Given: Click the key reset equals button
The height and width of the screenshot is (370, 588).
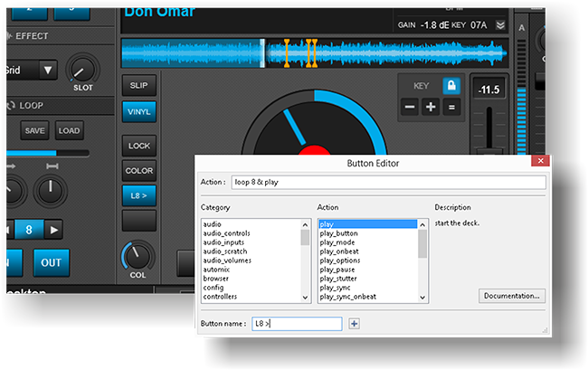Looking at the screenshot, I should click(450, 107).
